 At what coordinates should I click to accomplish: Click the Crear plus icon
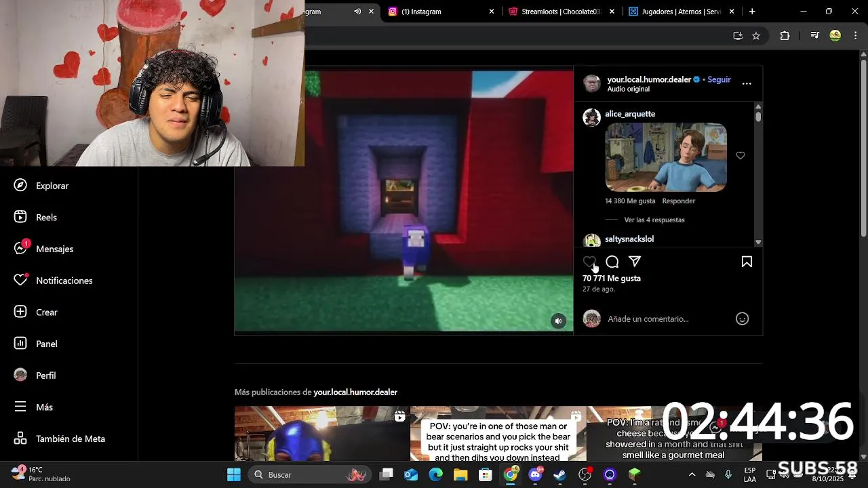point(20,312)
